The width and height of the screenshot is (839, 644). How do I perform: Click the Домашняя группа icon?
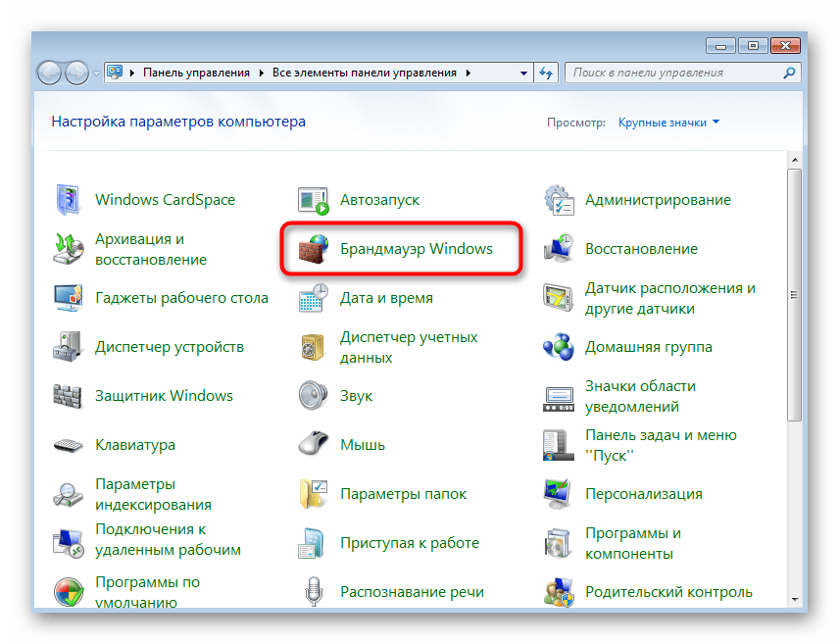(x=559, y=347)
